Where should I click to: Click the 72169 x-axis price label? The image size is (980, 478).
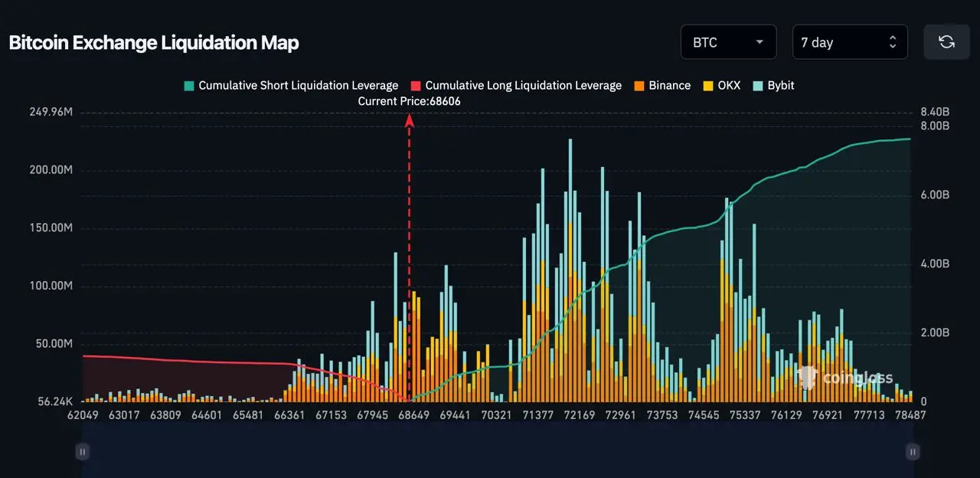click(579, 415)
